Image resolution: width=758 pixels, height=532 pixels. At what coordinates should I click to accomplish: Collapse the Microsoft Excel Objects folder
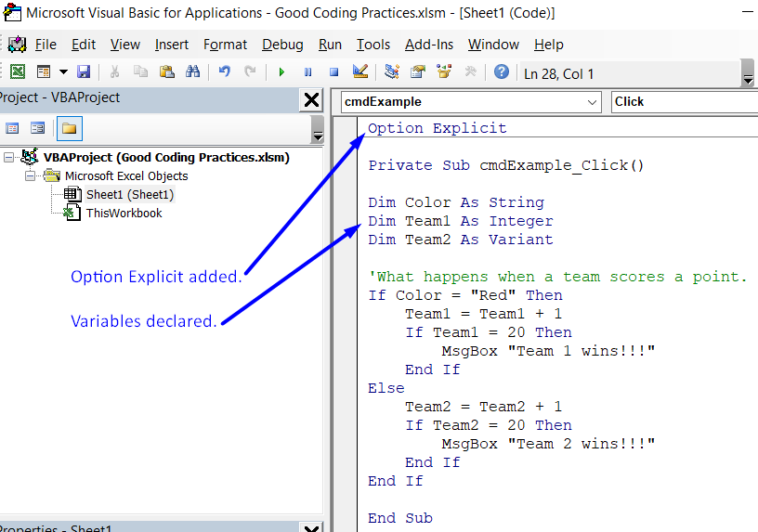point(30,175)
